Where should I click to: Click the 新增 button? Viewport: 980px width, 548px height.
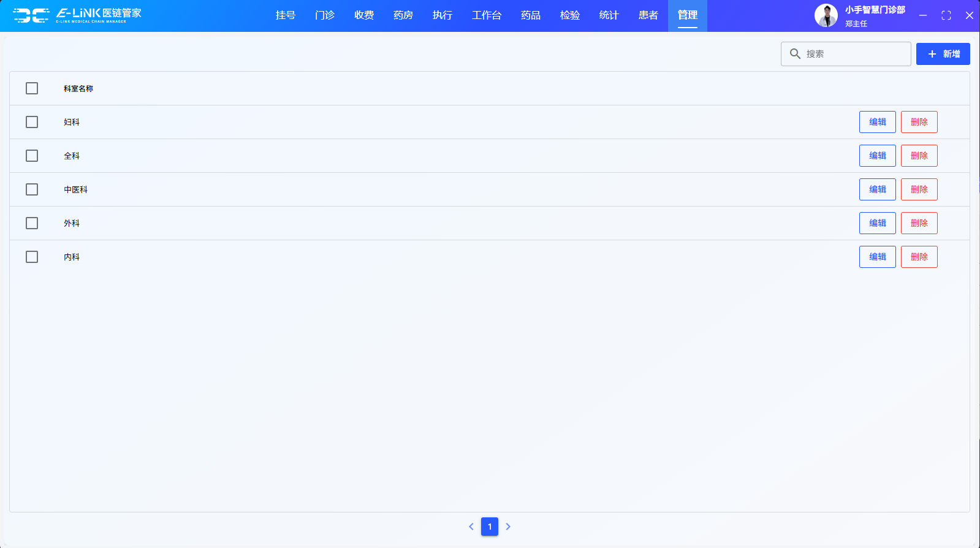[x=943, y=54]
